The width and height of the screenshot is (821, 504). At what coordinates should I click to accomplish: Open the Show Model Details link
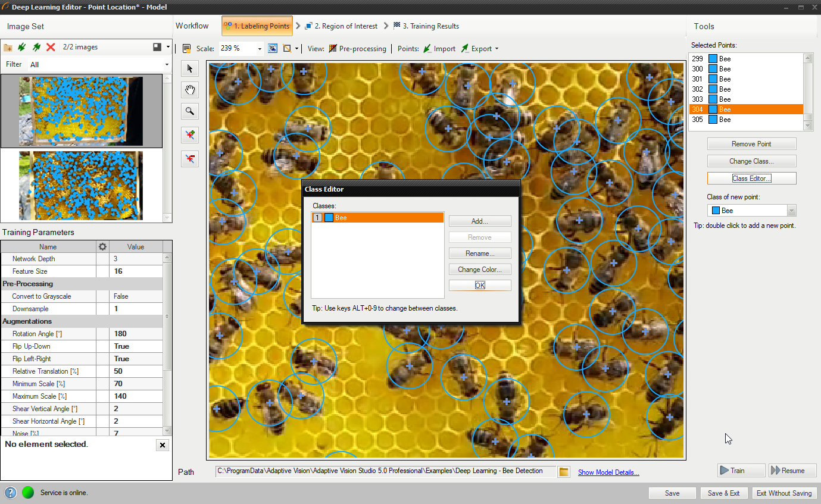tap(608, 472)
